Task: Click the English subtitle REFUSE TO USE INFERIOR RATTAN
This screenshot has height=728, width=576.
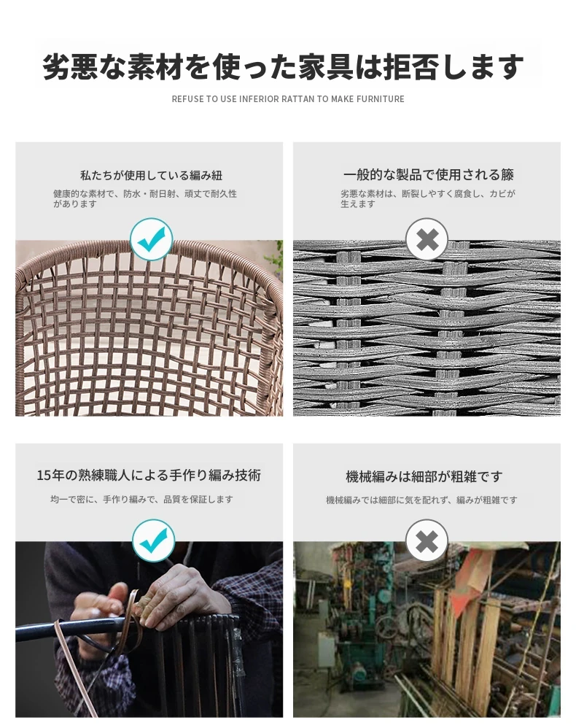Action: [x=288, y=99]
